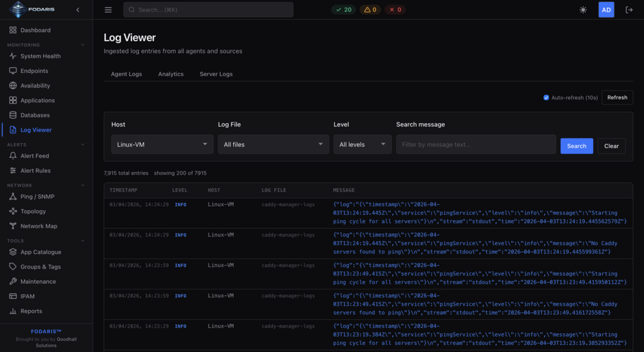The width and height of the screenshot is (644, 352).
Task: Click the Alert Rules sliders icon
Action: (x=13, y=171)
